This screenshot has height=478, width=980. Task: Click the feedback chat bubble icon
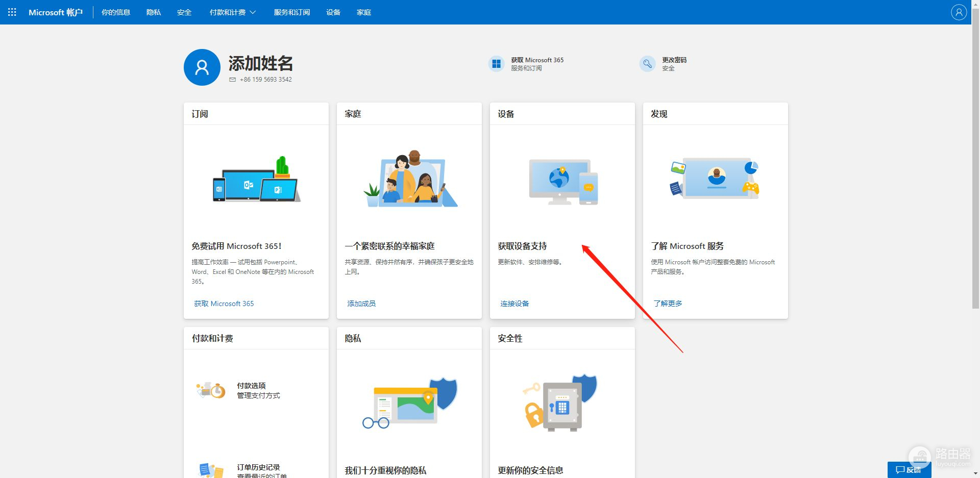[900, 470]
